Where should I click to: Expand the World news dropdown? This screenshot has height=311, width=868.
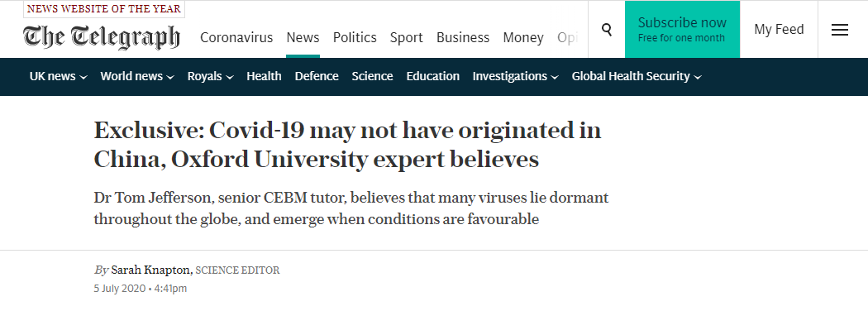tap(137, 76)
